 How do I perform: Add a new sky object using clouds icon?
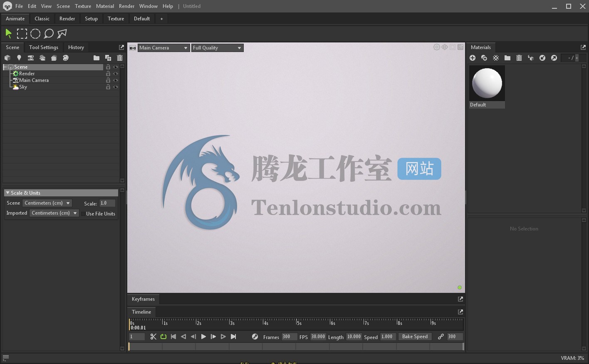(42, 58)
